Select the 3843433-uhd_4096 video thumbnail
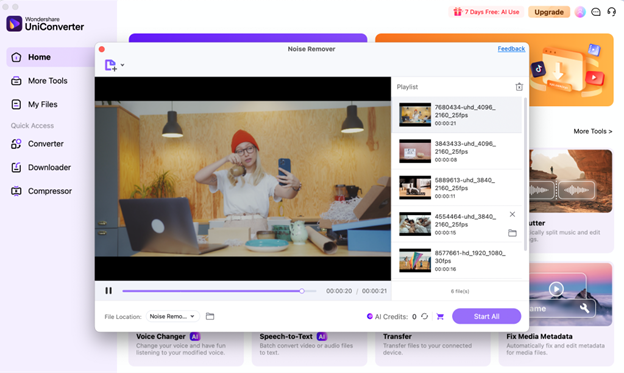This screenshot has height=373, width=624. (x=415, y=151)
